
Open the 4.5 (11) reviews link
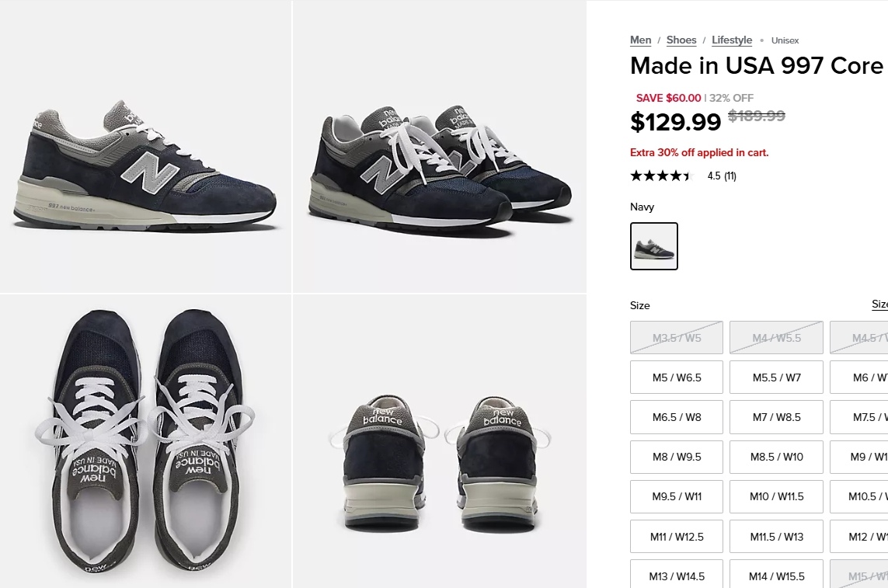(x=722, y=176)
